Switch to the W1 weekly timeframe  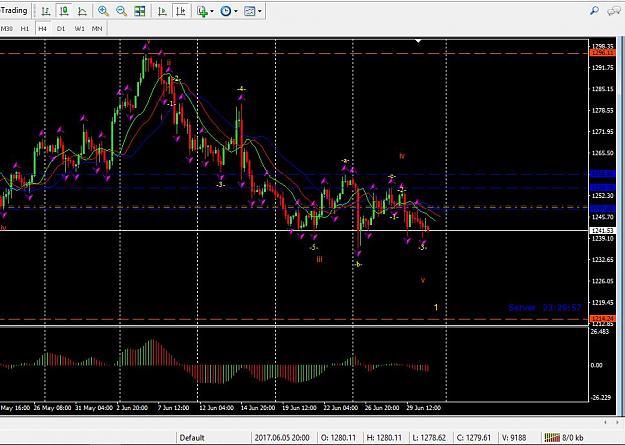click(x=79, y=29)
